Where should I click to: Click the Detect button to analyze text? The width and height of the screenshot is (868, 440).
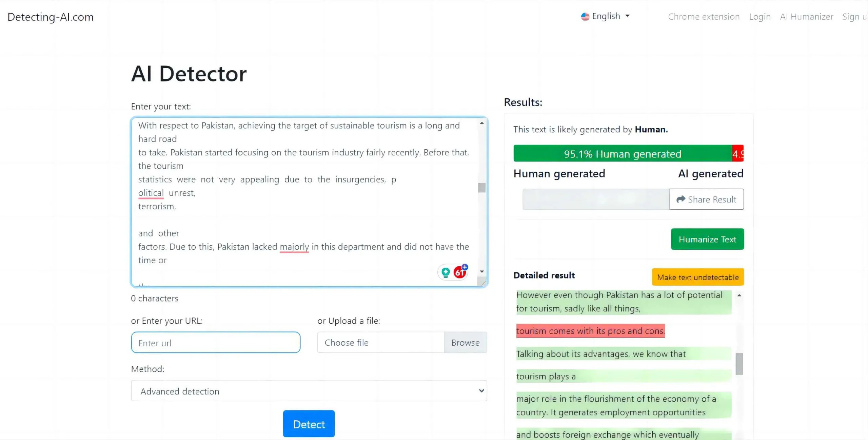(x=309, y=424)
